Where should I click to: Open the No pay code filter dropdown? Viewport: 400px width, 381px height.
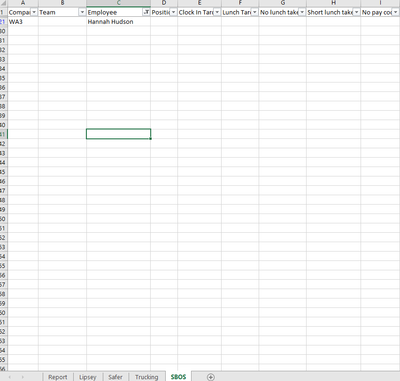point(396,12)
